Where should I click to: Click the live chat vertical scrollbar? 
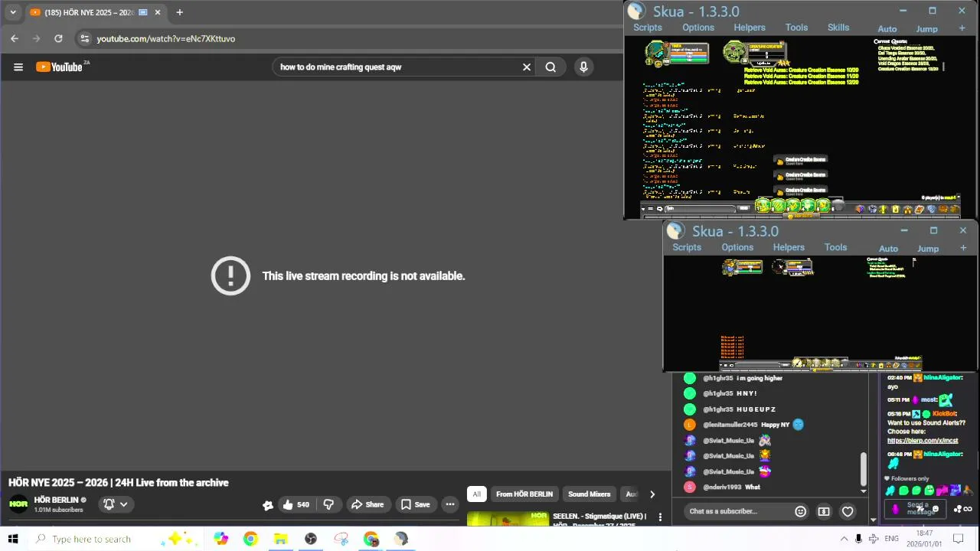(x=864, y=468)
